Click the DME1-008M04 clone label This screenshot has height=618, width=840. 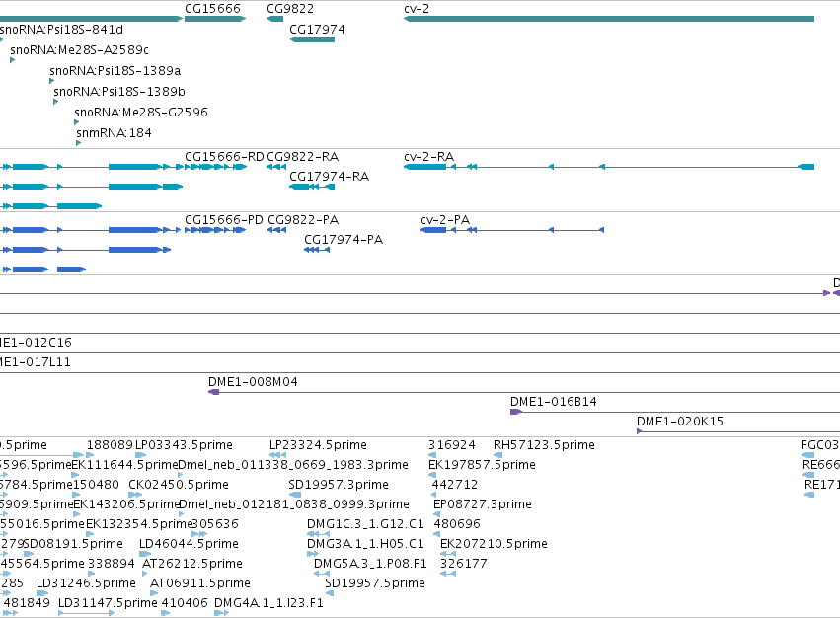[x=253, y=382]
